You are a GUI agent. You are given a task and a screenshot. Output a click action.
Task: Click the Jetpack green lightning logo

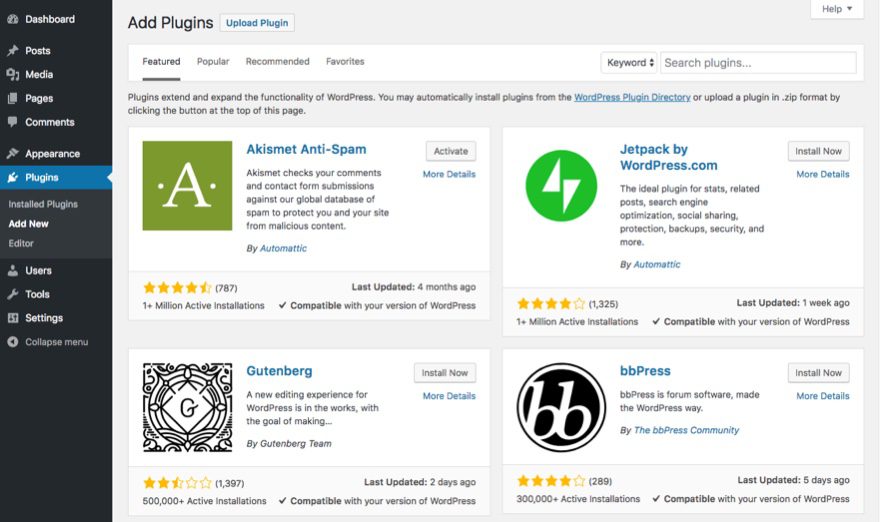(561, 186)
